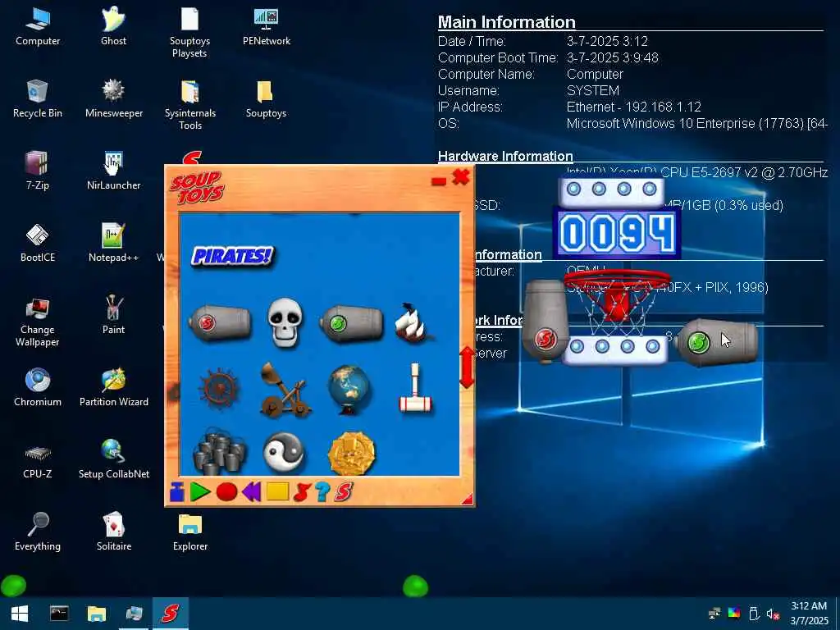Image resolution: width=840 pixels, height=630 pixels.
Task: Close Soup Toys with the red X
Action: (461, 176)
